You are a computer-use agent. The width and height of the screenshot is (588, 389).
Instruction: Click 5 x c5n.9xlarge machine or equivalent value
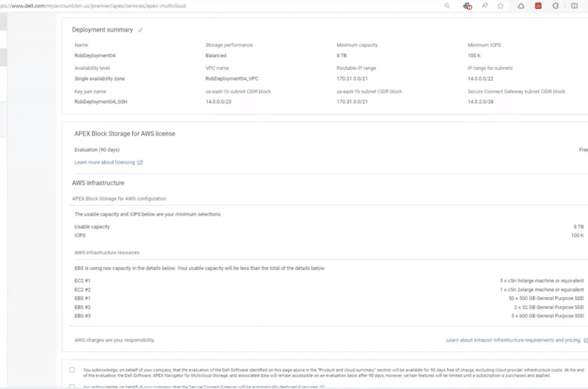click(x=541, y=281)
